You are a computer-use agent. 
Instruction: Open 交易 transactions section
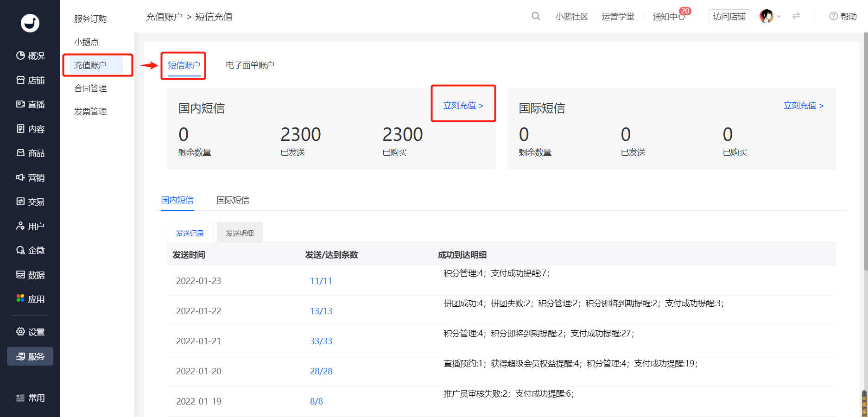(x=30, y=202)
